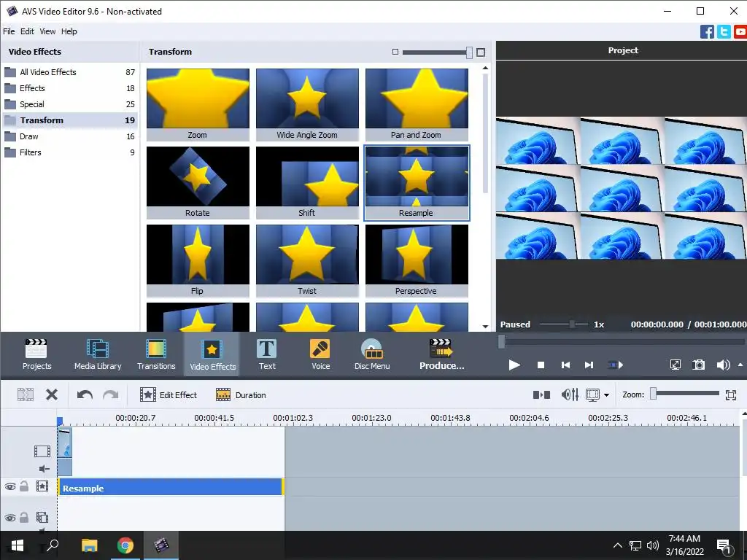Click the small thumbnails icon

pyautogui.click(x=395, y=52)
